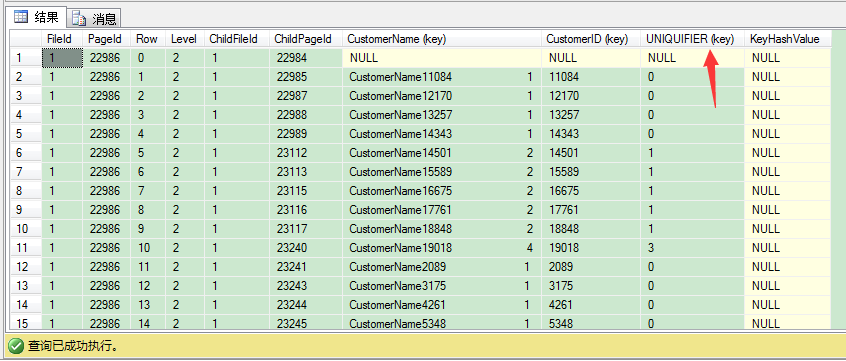Click the CustomerName2089 cell

click(442, 267)
